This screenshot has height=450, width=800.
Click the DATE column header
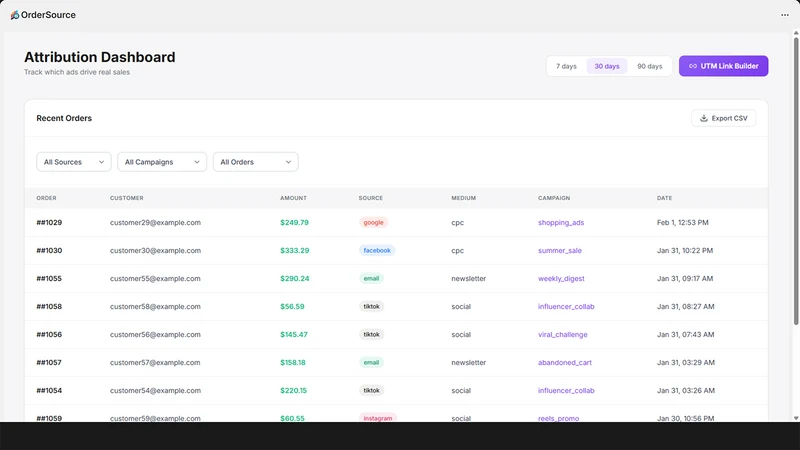tap(664, 198)
